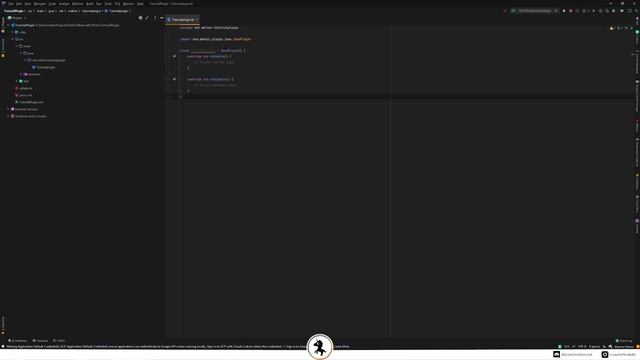Expand External Libraries node
Viewport: 640px width, 360px height.
pyautogui.click(x=9, y=109)
